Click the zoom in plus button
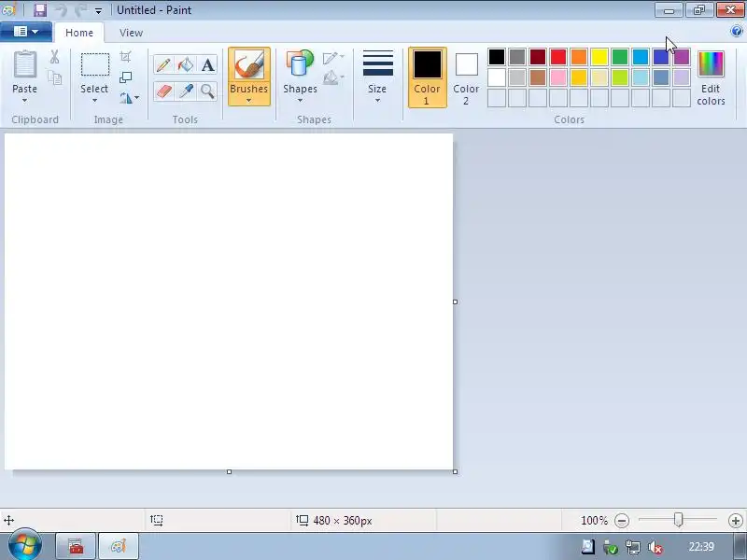The height and width of the screenshot is (560, 747). click(x=735, y=521)
